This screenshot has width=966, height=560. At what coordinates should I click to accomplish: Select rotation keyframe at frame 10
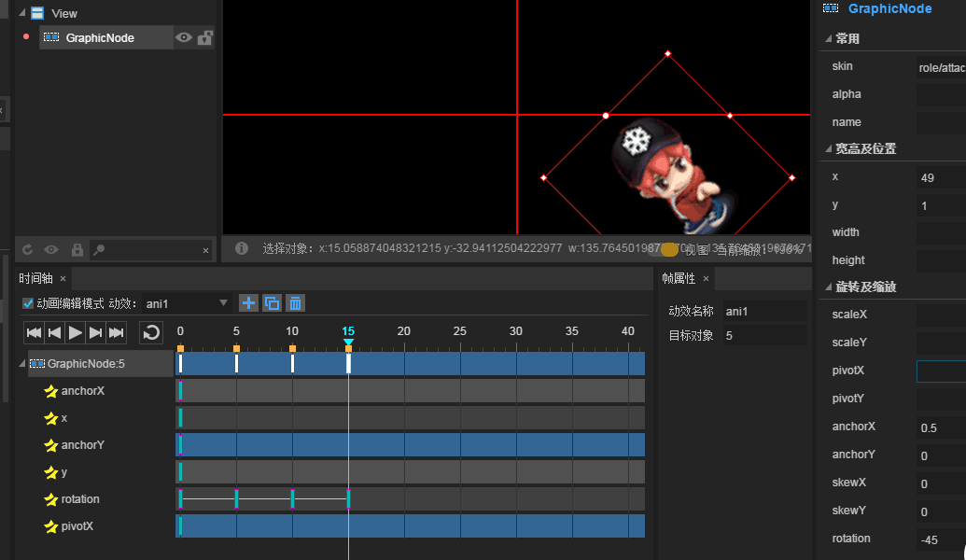tap(293, 498)
